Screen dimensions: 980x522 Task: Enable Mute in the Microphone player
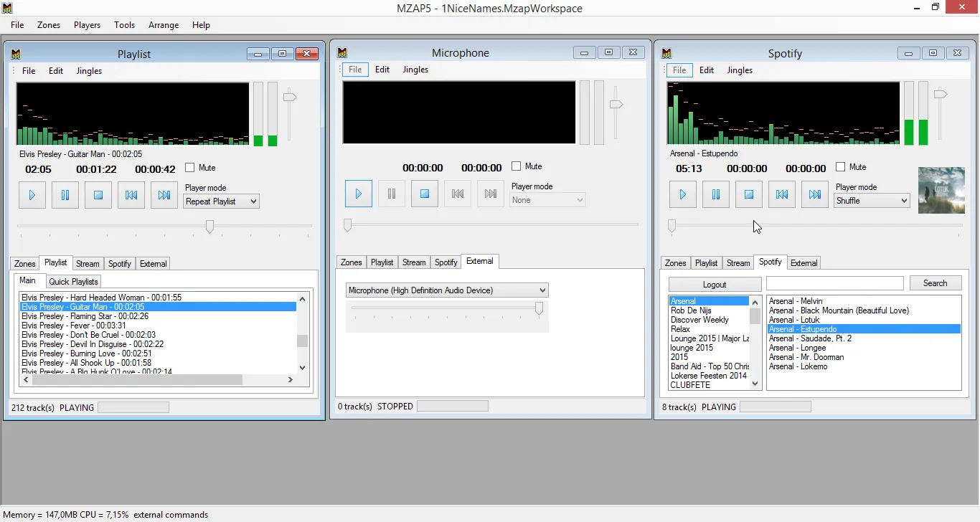coord(517,166)
